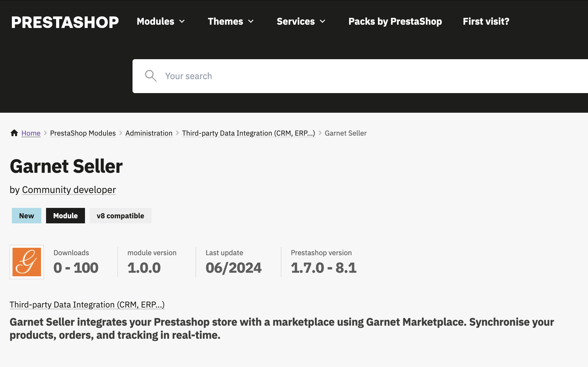The height and width of the screenshot is (367, 588).
Task: Click the New badge
Action: 26,216
